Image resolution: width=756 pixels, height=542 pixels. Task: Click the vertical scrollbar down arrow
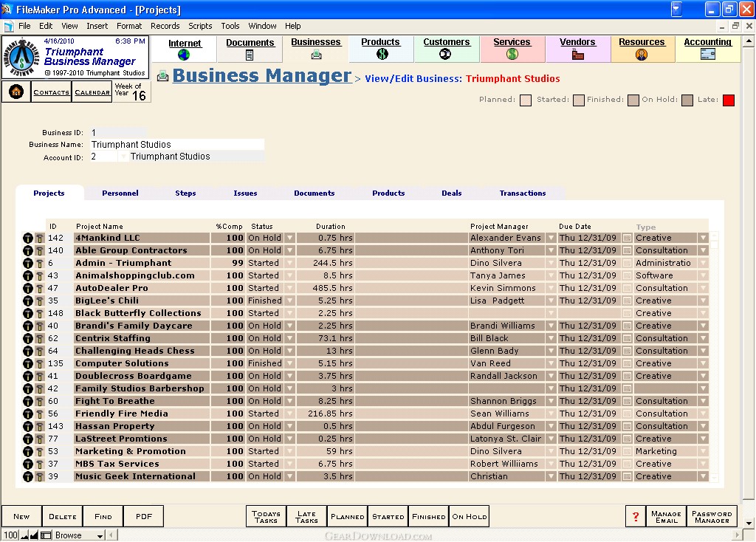[749, 523]
